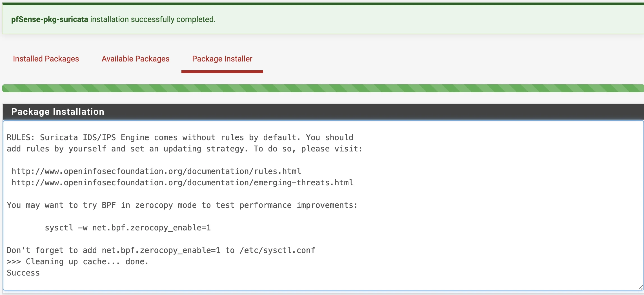Click the 'RULES: Suricata IDS/IPS Engine' line

click(180, 137)
